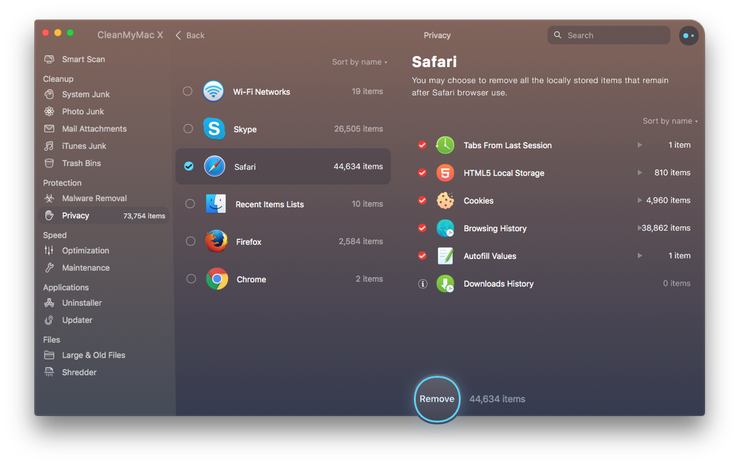
Task: Click the Safari compass icon
Action: click(x=215, y=166)
